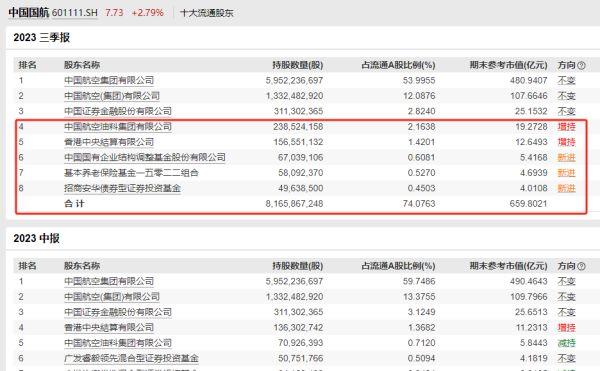Open 招商安华债券型证券投资基金 link

[122, 188]
